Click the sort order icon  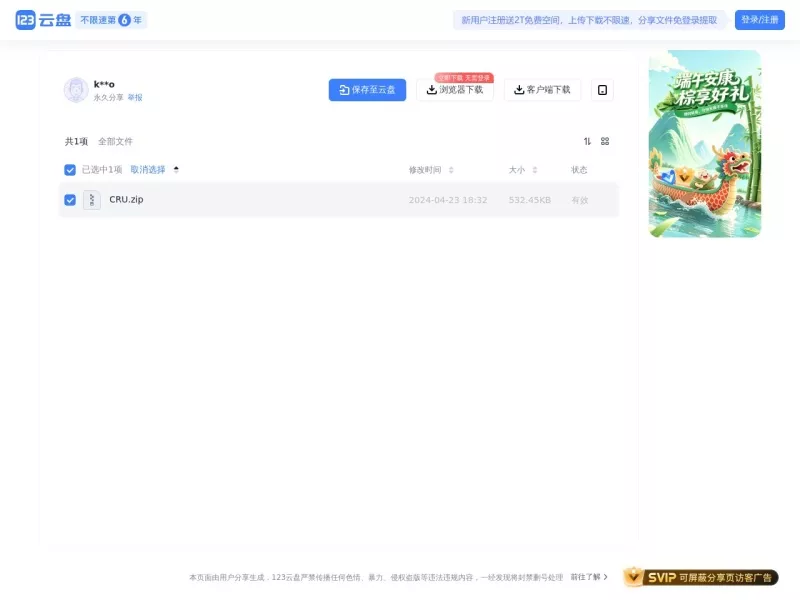[587, 141]
